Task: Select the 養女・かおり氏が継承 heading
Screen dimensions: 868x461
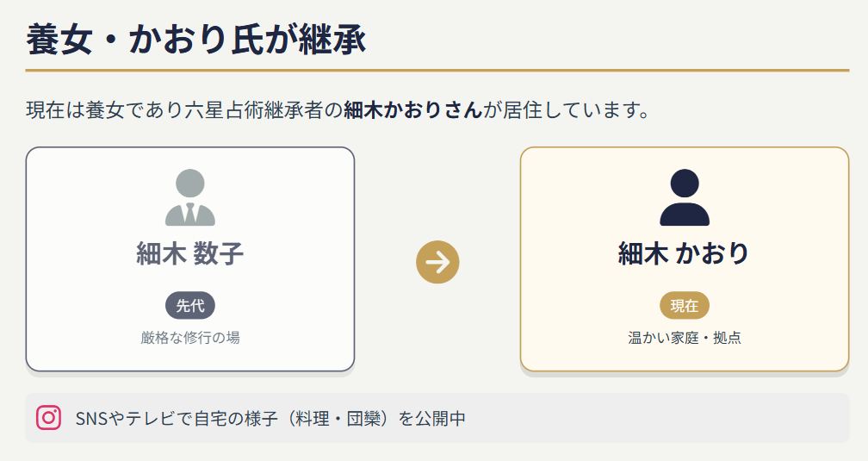Action: click(x=196, y=41)
